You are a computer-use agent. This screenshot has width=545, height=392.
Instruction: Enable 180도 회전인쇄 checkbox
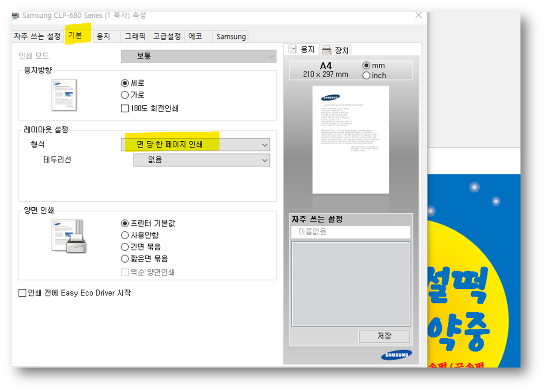tap(150, 109)
